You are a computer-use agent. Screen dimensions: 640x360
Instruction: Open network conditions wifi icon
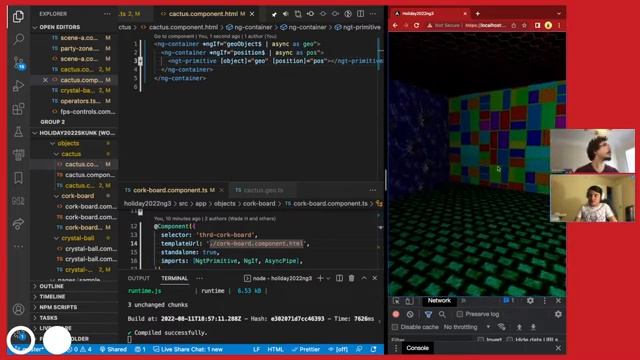(x=502, y=327)
